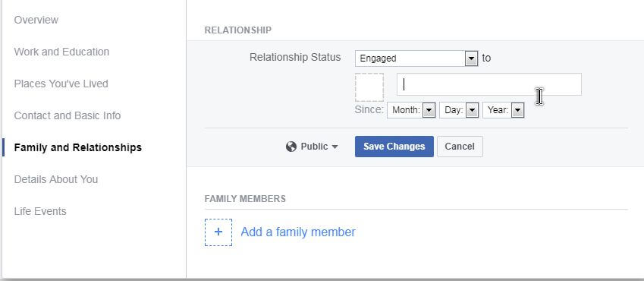Expand the Day dropdown
This screenshot has height=281, width=644.
pos(459,110)
